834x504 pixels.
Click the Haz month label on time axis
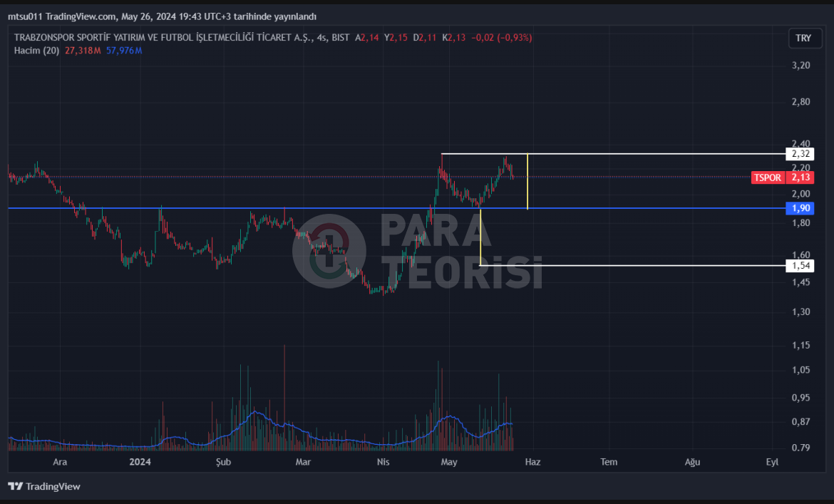(532, 462)
